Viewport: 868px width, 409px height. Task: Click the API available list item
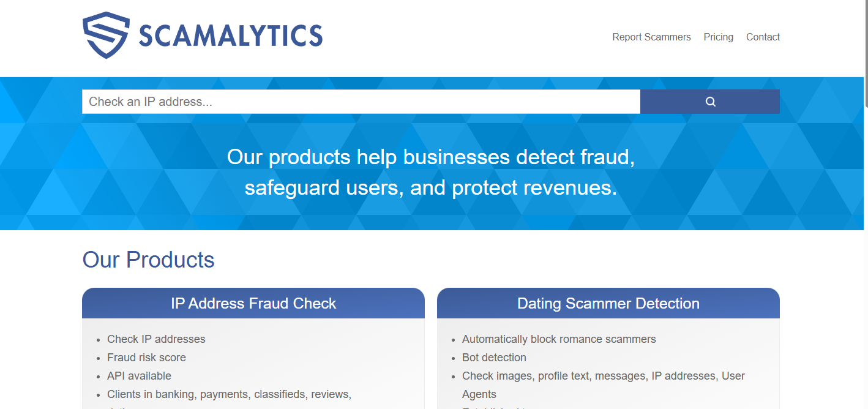139,376
